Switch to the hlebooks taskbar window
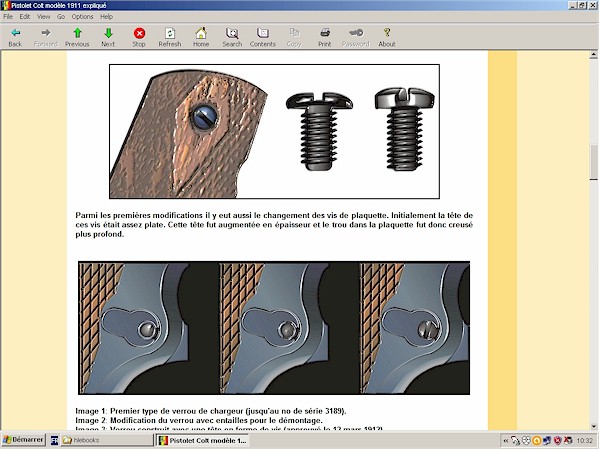This screenshot has width=600, height=450. click(x=107, y=440)
